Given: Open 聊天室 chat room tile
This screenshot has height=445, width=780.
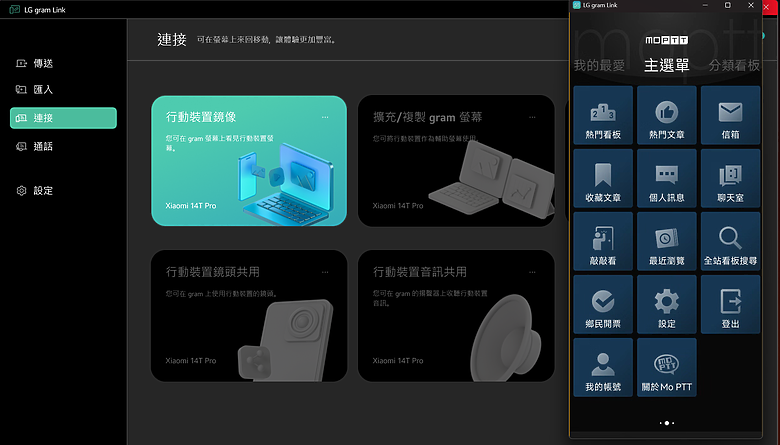Looking at the screenshot, I should (x=730, y=178).
